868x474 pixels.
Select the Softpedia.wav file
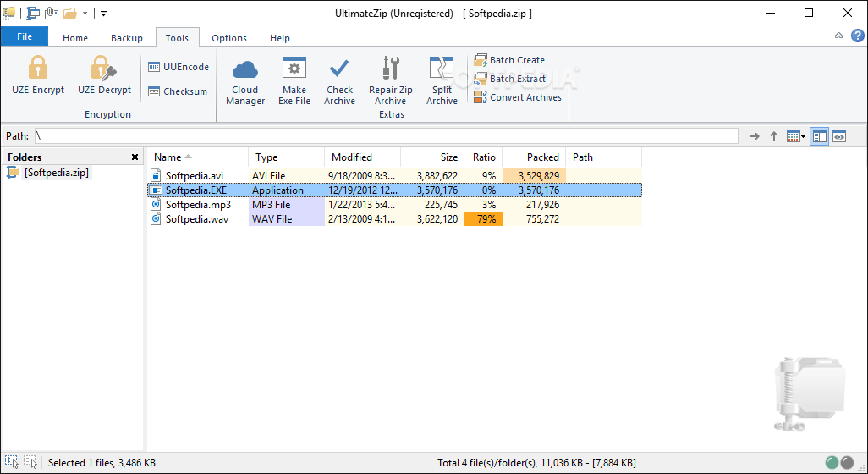pyautogui.click(x=197, y=218)
